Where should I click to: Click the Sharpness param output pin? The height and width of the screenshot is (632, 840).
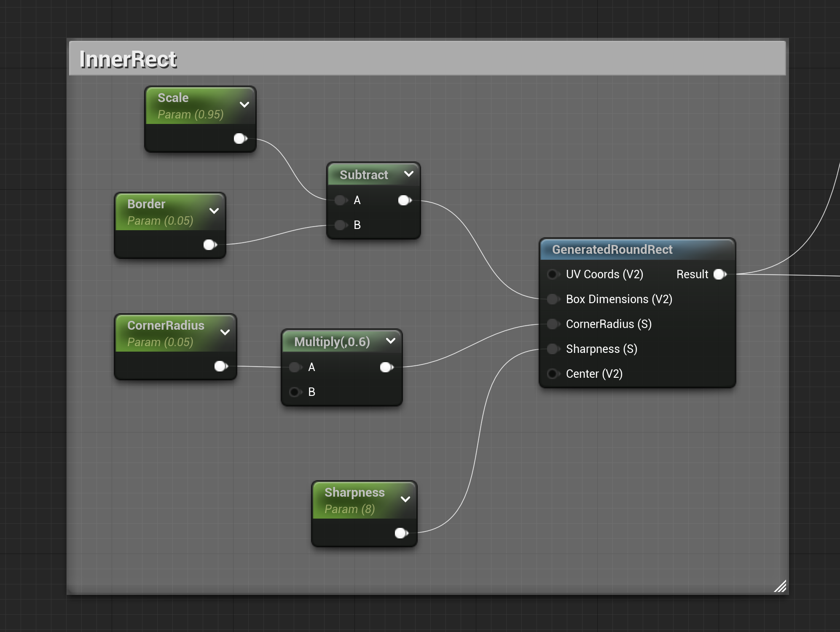(x=401, y=533)
